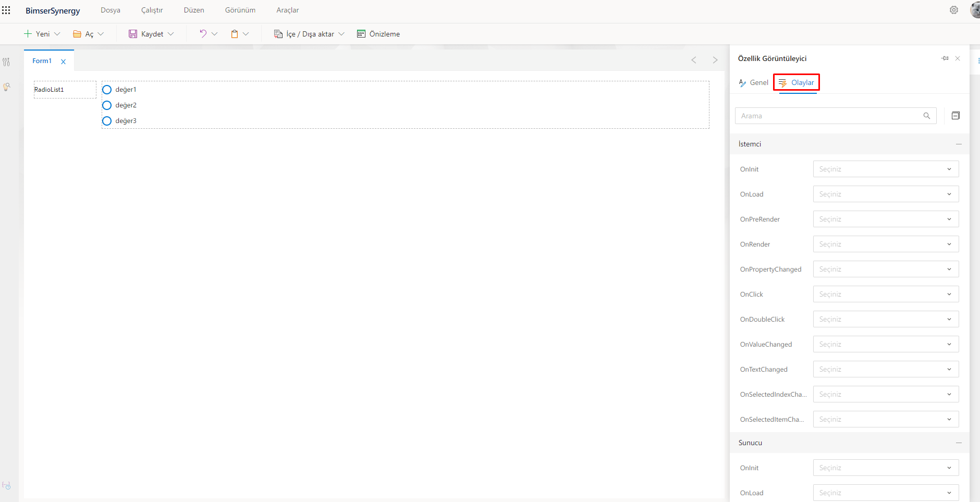Click the OnPropertyChanged property label
The image size is (980, 502).
pyautogui.click(x=770, y=270)
